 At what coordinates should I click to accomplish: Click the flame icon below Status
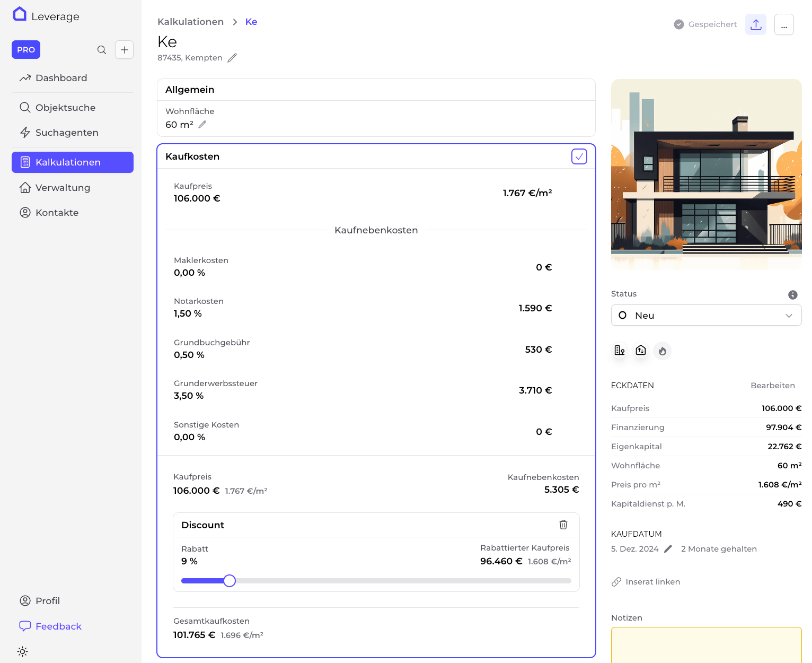click(x=662, y=351)
